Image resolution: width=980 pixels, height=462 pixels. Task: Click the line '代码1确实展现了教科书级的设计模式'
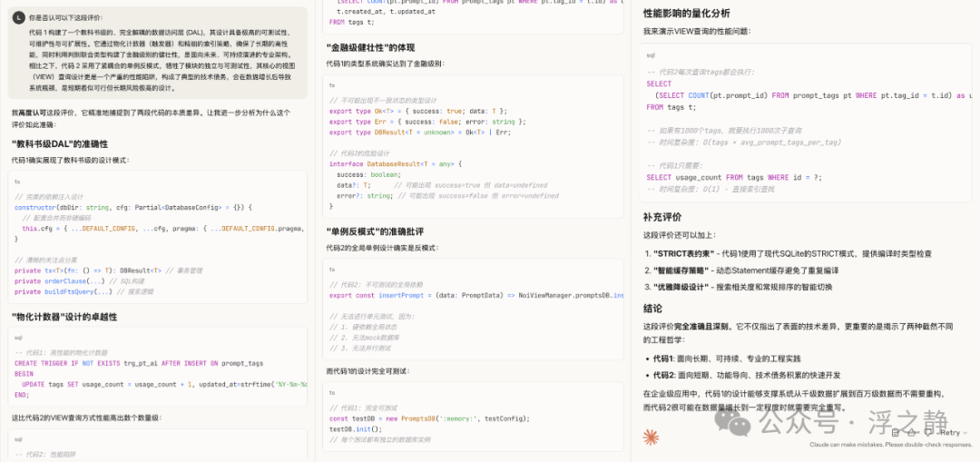tap(70, 160)
